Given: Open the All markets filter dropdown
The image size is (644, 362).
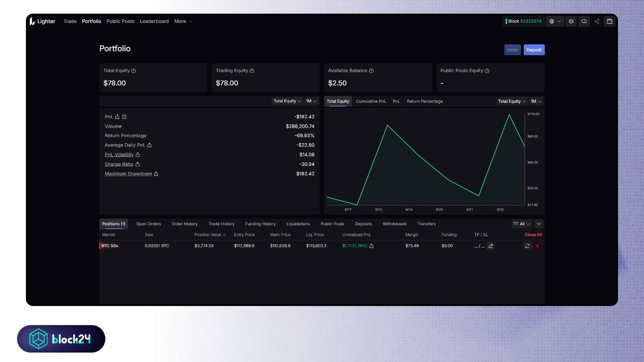Looking at the screenshot, I should [521, 224].
